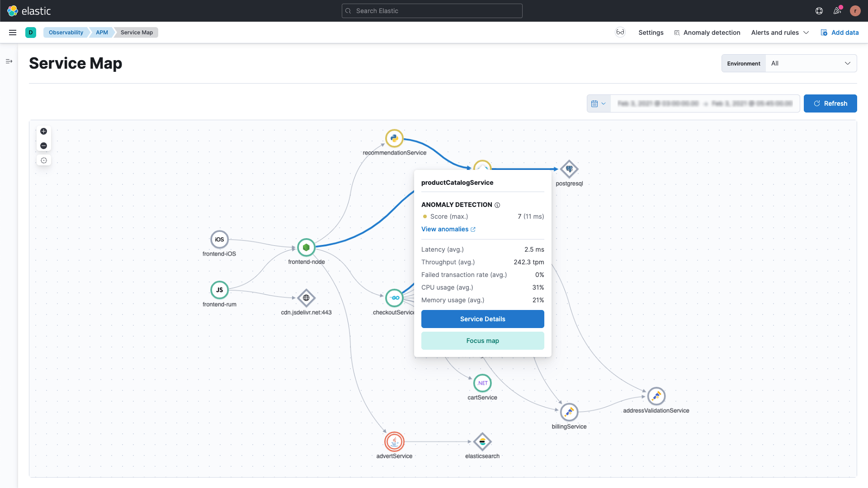The image size is (868, 488).
Task: Toggle the anomaly detection info tooltip
Action: click(497, 204)
